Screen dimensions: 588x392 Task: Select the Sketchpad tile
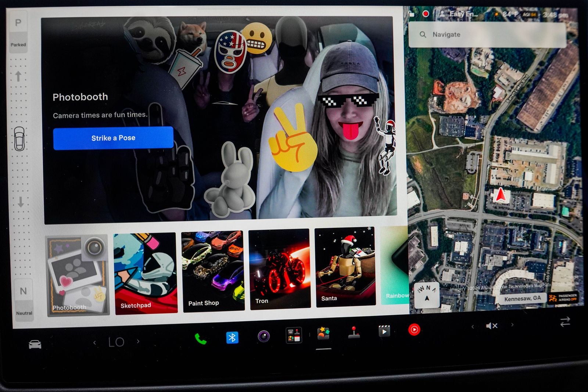coord(146,274)
